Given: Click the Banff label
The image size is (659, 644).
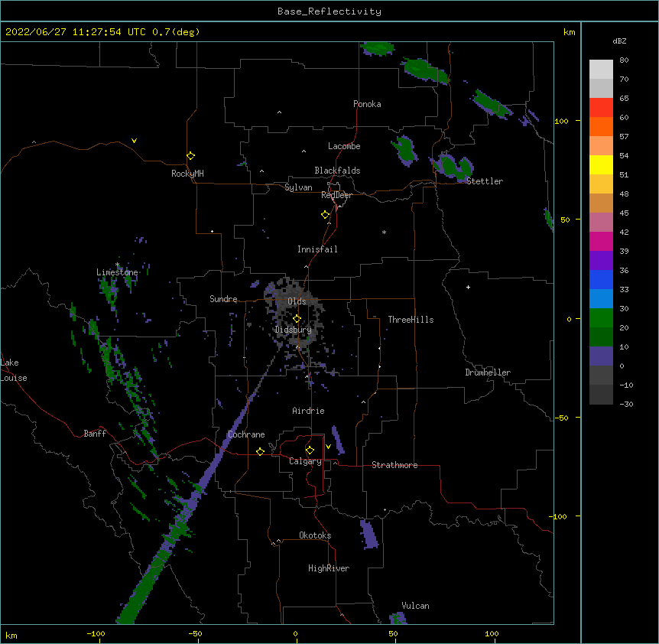Looking at the screenshot, I should click(95, 434).
